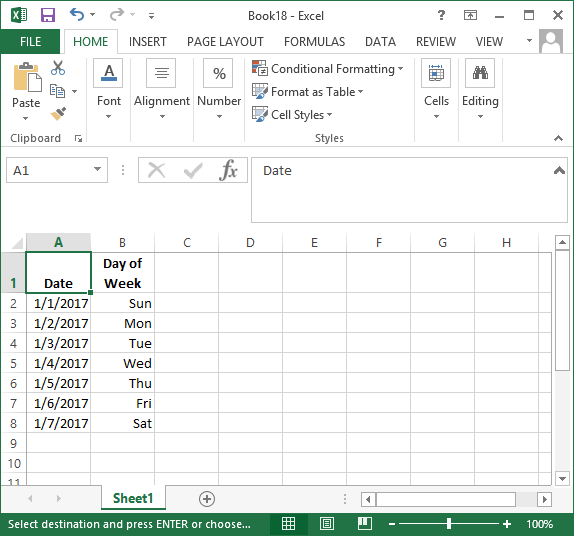This screenshot has width=574, height=536.
Task: Select cell B2 containing Sun
Action: [x=123, y=303]
